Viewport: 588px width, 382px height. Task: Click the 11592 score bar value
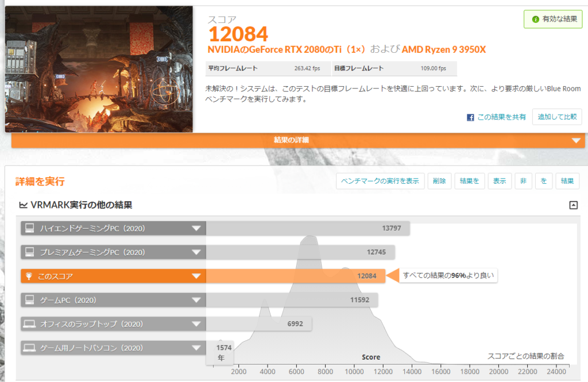(359, 300)
